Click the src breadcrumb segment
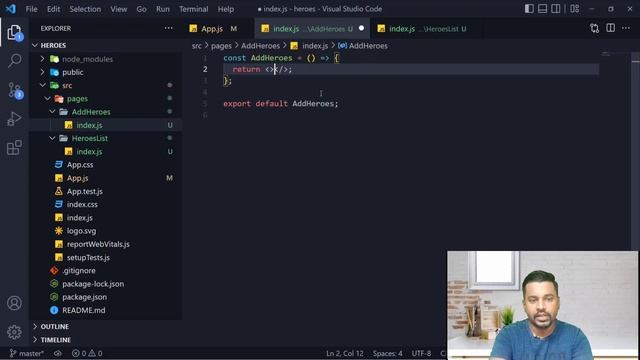 [197, 46]
